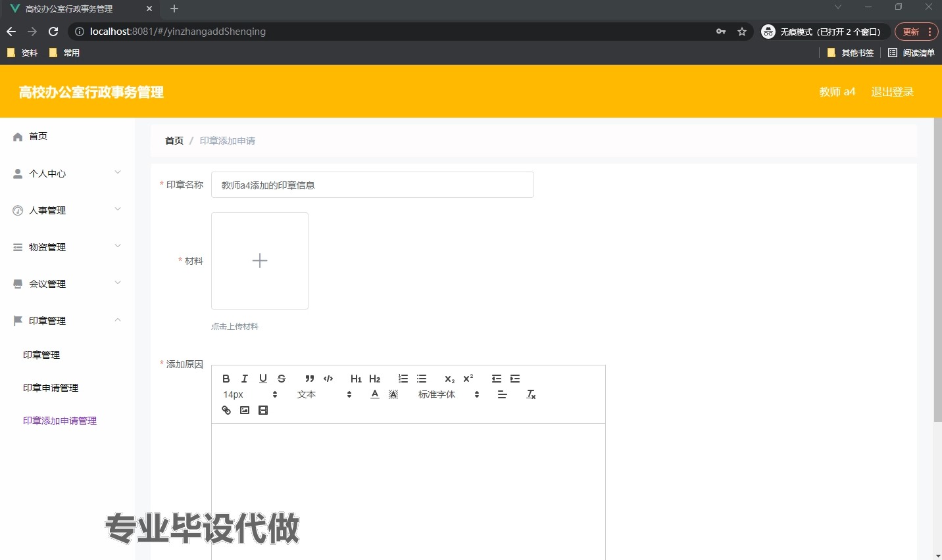Click the 首页 breadcrumb link
Viewport: 942px width, 560px height.
pos(174,141)
